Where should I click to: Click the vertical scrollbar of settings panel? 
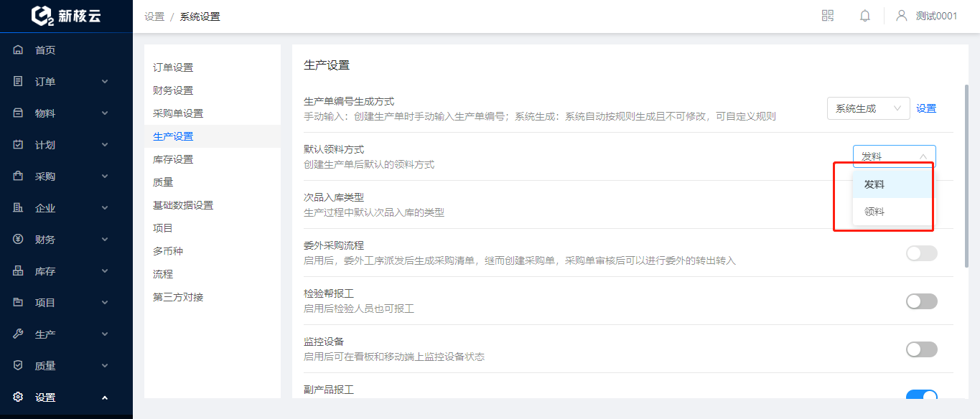tap(966, 176)
